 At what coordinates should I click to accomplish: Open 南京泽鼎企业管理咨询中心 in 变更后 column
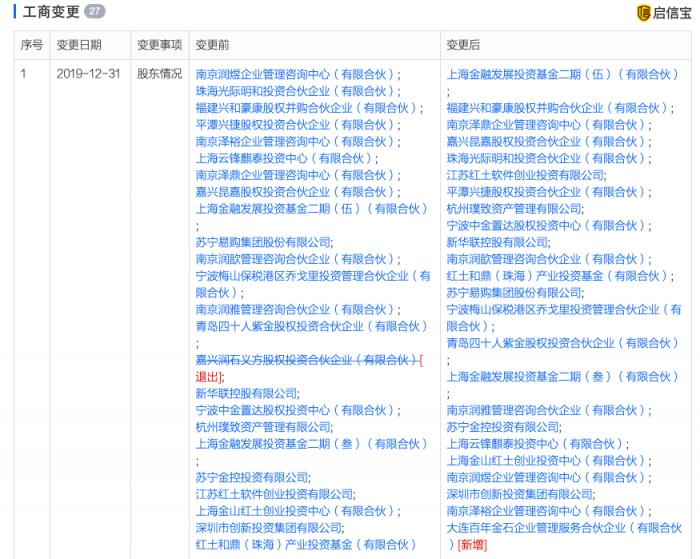[546, 125]
